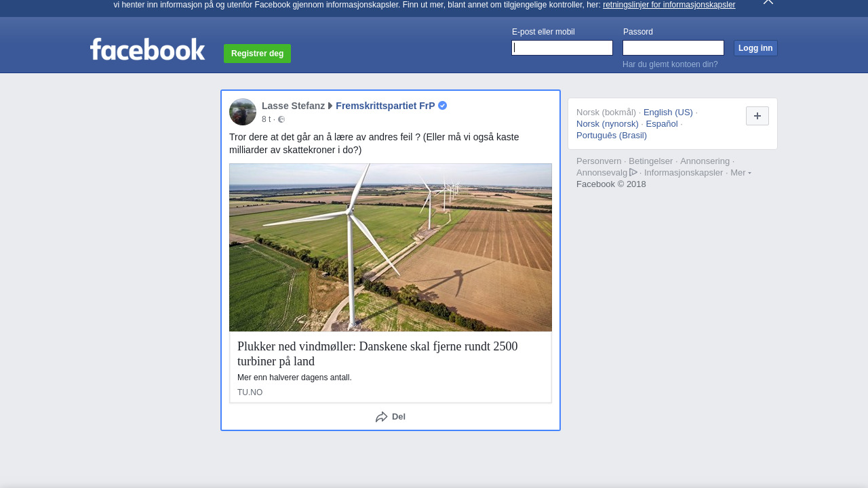Click the Logg inn button
This screenshot has height=488, width=868.
755,48
